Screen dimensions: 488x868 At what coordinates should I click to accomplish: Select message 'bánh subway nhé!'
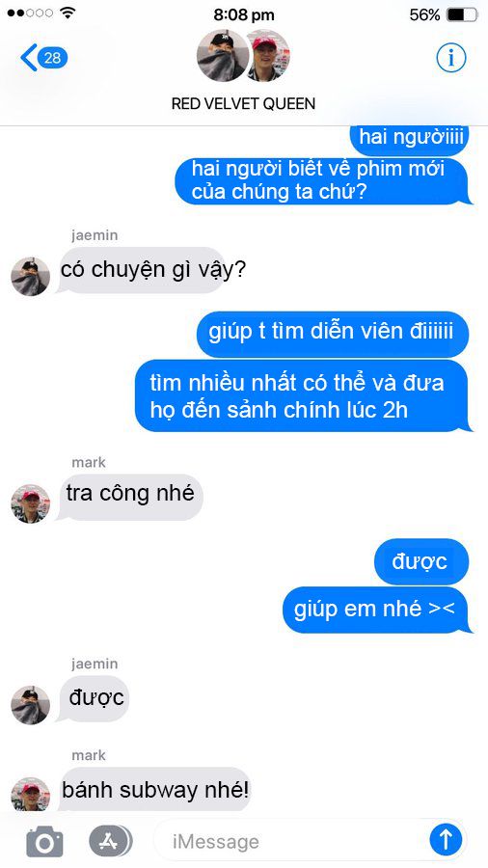click(x=153, y=789)
